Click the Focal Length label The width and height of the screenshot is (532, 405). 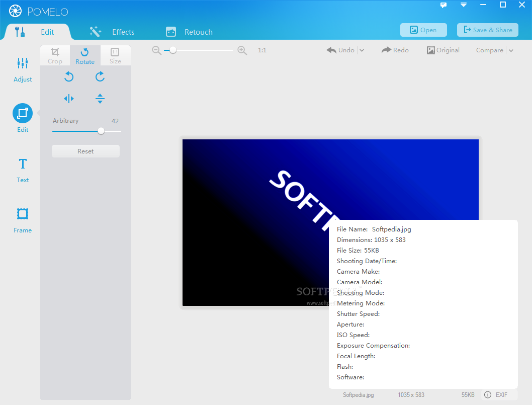[356, 356]
